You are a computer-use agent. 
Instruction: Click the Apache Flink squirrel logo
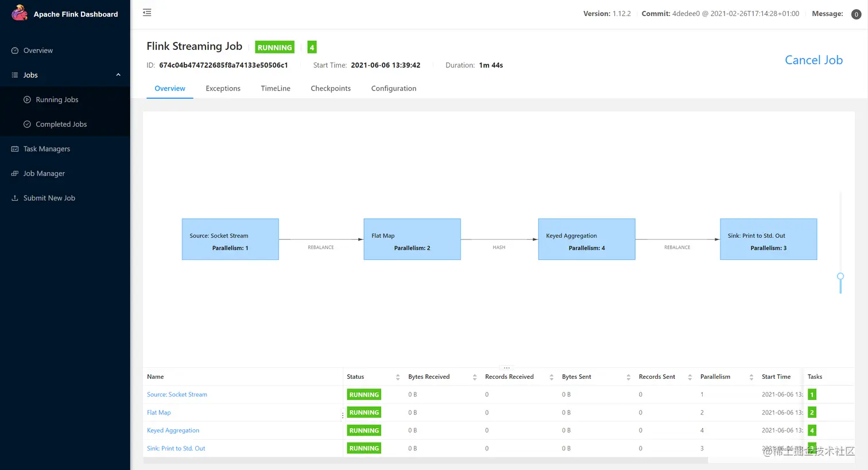(20, 13)
